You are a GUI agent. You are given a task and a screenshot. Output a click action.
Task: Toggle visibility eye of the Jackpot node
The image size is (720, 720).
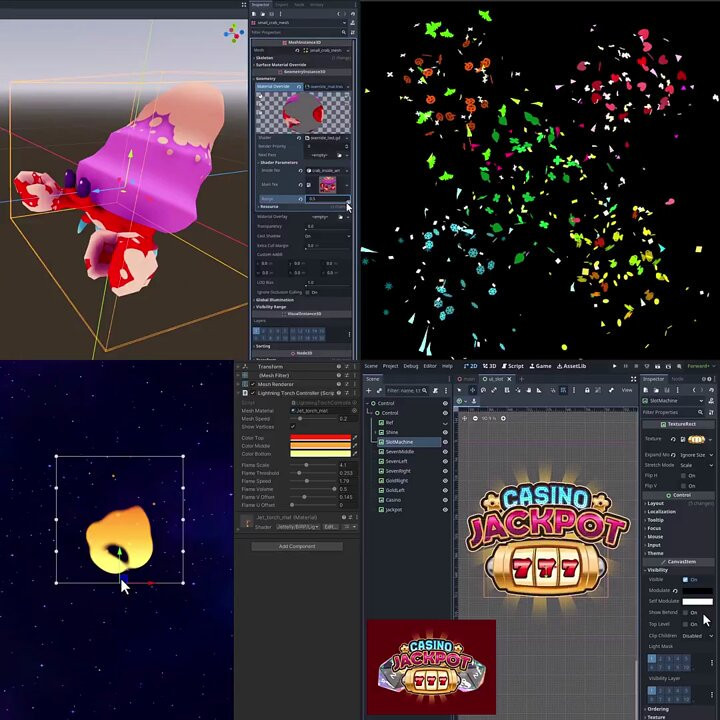point(445,509)
